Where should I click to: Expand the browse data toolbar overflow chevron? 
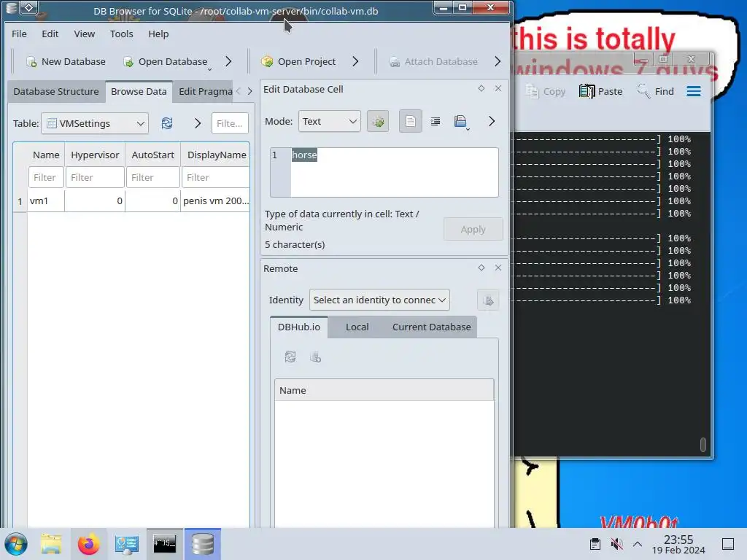point(198,123)
